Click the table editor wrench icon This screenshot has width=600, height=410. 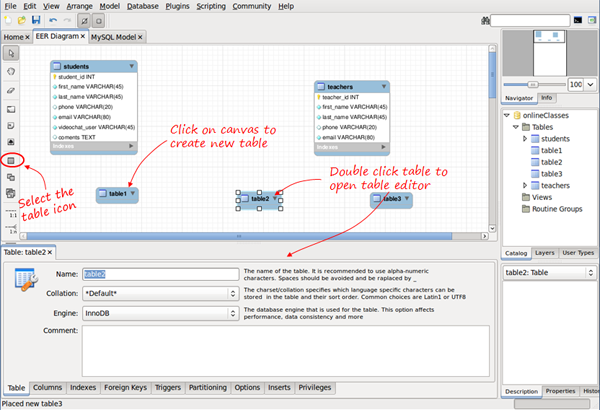26,279
